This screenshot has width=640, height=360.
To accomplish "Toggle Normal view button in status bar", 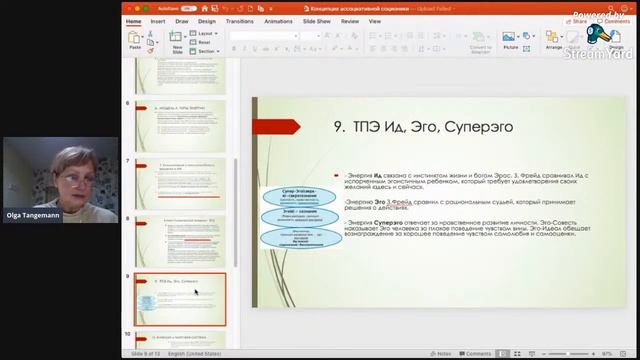I will tap(503, 354).
